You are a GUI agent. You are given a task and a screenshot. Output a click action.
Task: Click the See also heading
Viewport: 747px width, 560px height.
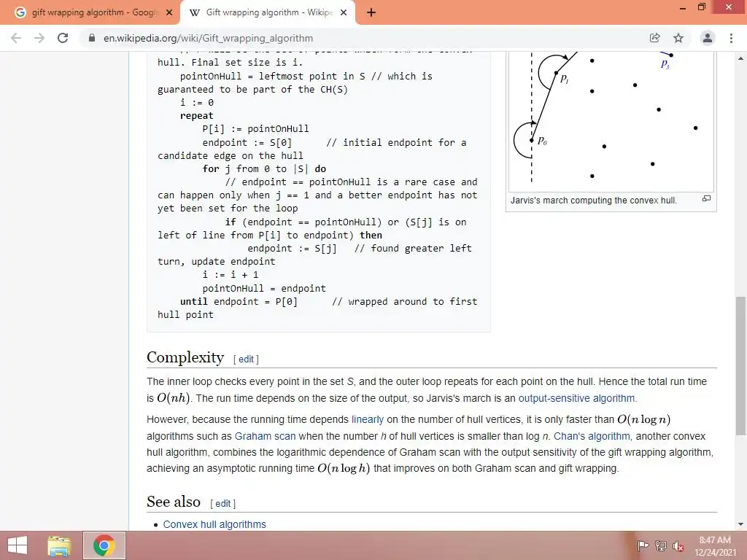pyautogui.click(x=174, y=502)
